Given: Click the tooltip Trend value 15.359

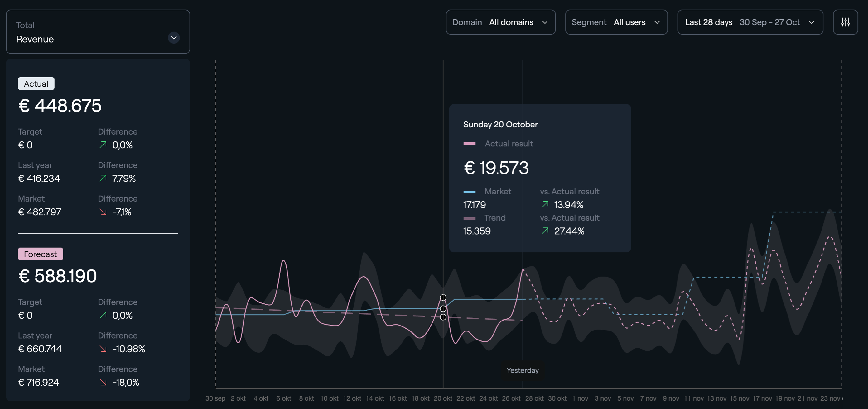Looking at the screenshot, I should coord(477,231).
